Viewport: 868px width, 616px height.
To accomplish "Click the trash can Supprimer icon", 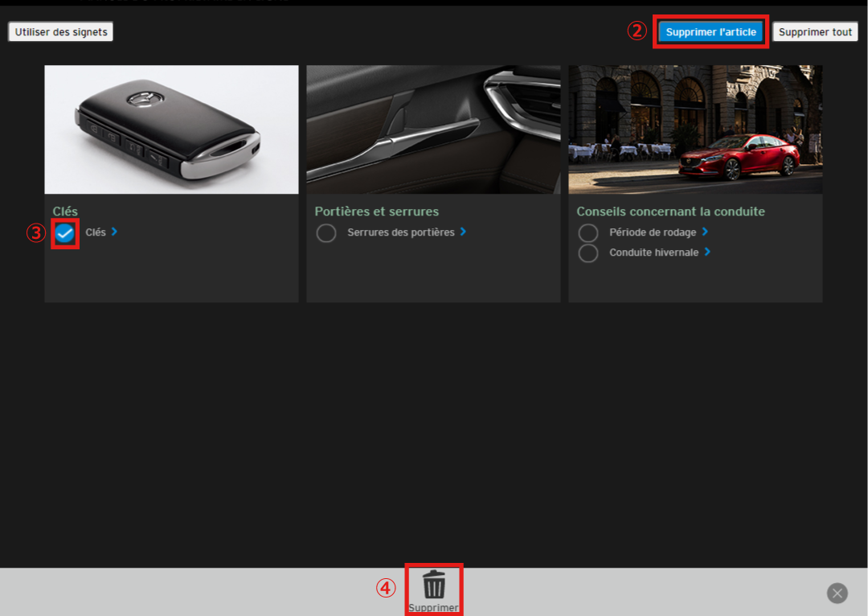I will click(434, 585).
